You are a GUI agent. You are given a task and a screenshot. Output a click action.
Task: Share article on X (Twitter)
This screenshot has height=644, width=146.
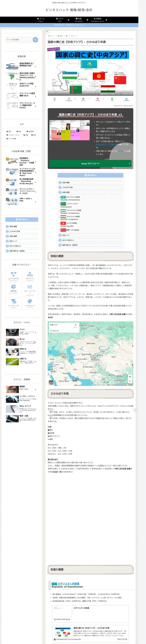pos(54,99)
